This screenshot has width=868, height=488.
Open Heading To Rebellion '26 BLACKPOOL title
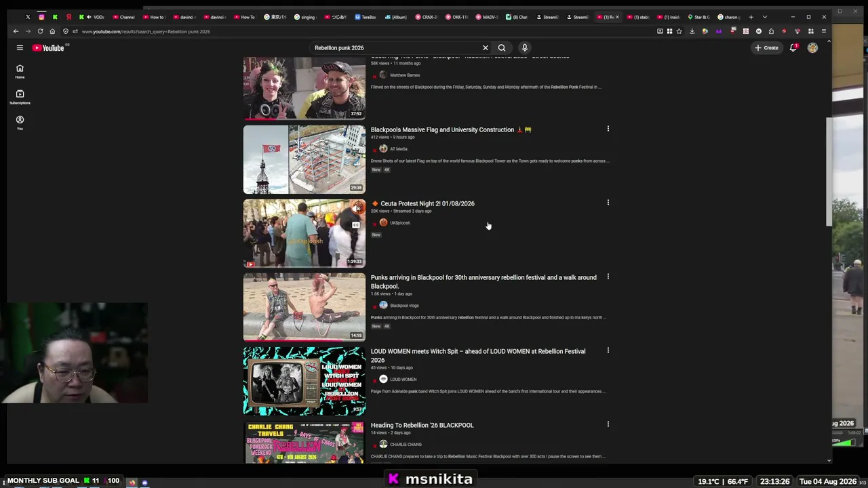click(x=422, y=425)
